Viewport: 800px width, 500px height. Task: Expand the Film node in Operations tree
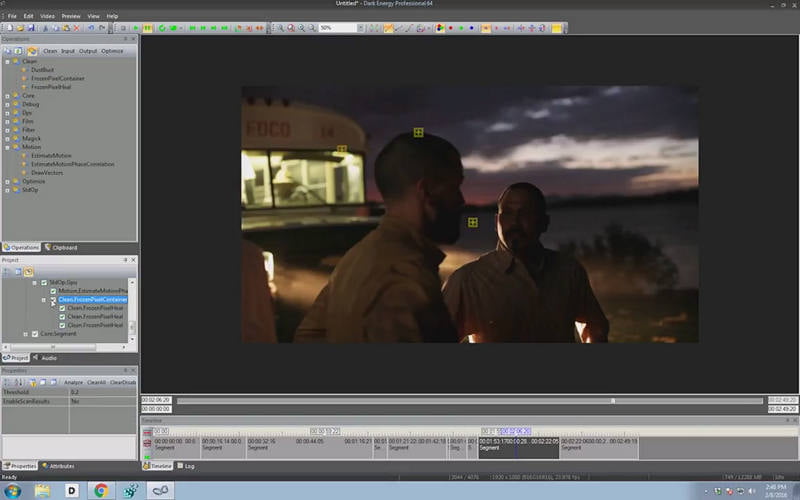pyautogui.click(x=7, y=120)
